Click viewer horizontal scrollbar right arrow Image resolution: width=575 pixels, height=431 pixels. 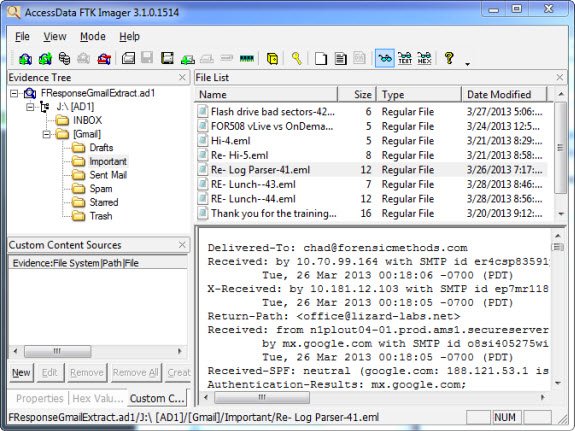click(542, 397)
